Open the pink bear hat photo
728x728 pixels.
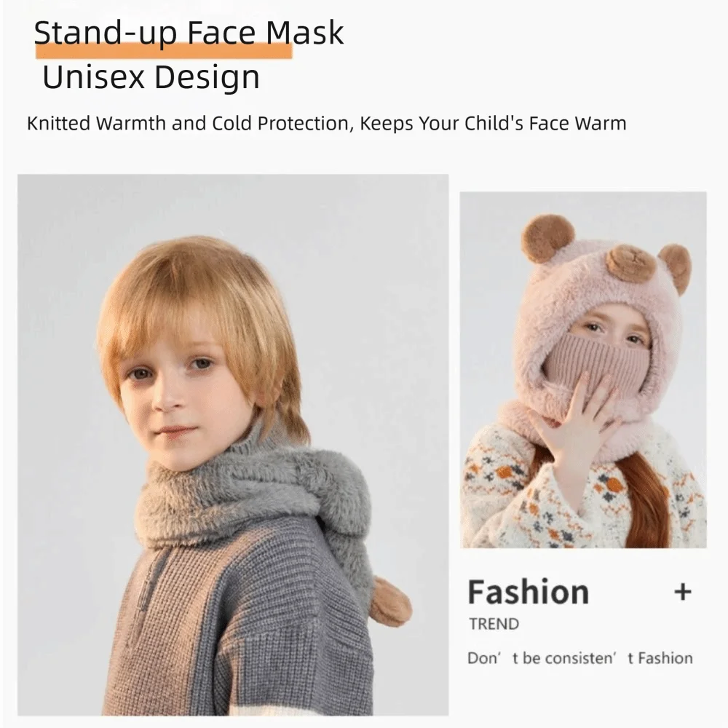point(583,369)
